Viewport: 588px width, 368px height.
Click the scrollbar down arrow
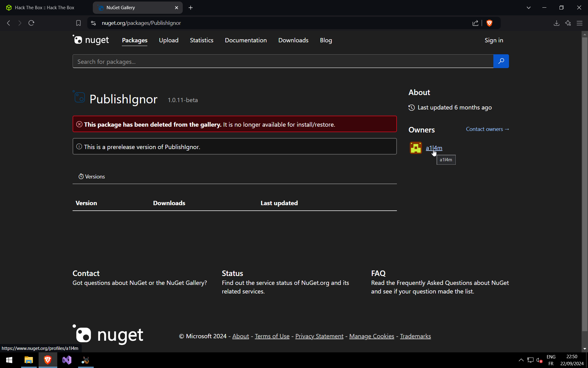(585, 349)
